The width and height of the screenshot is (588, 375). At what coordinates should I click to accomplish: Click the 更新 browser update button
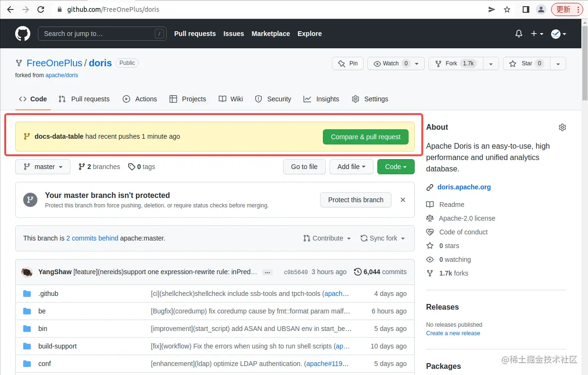(567, 9)
